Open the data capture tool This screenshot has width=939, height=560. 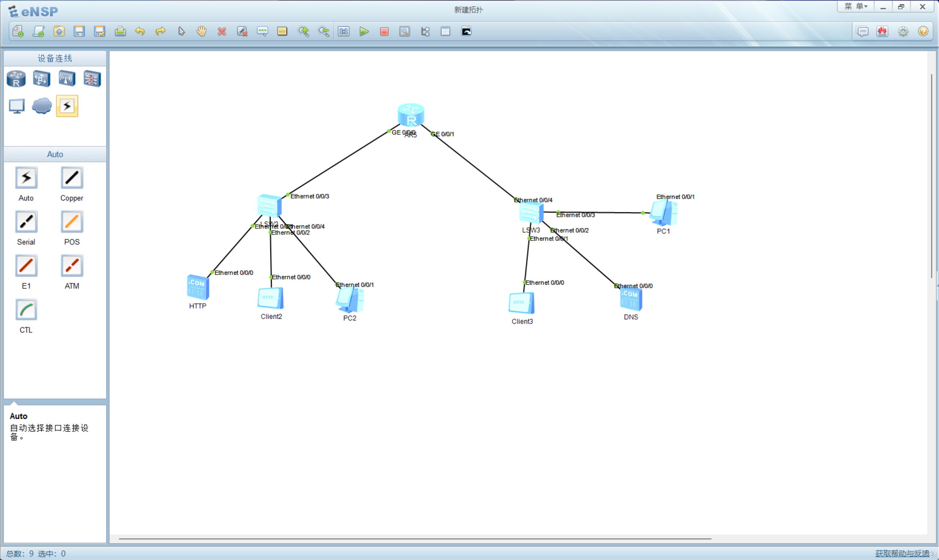click(405, 31)
